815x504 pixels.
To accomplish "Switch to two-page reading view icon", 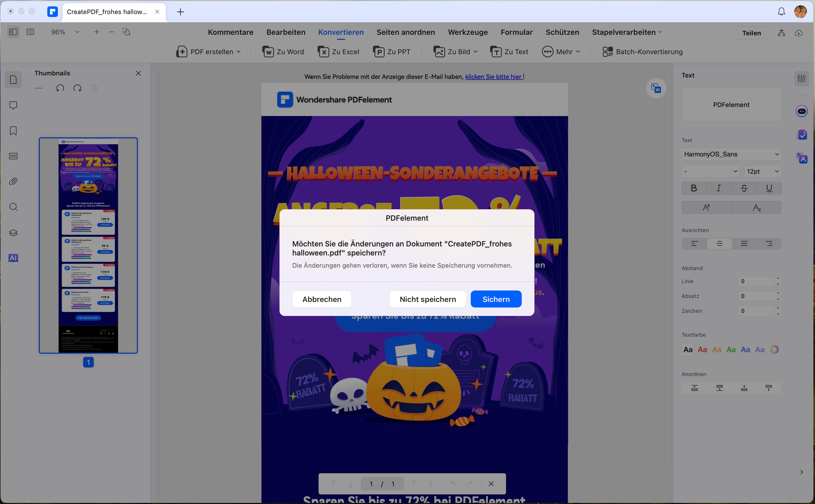I will 30,32.
